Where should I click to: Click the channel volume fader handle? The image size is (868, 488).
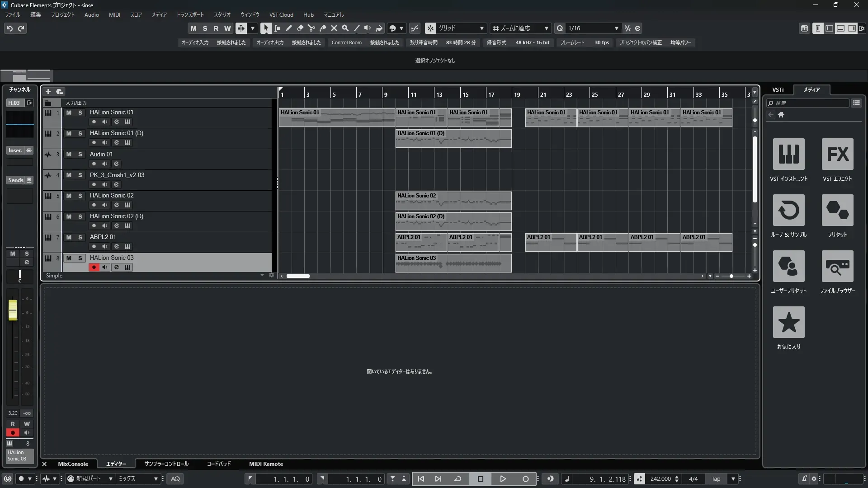[13, 310]
